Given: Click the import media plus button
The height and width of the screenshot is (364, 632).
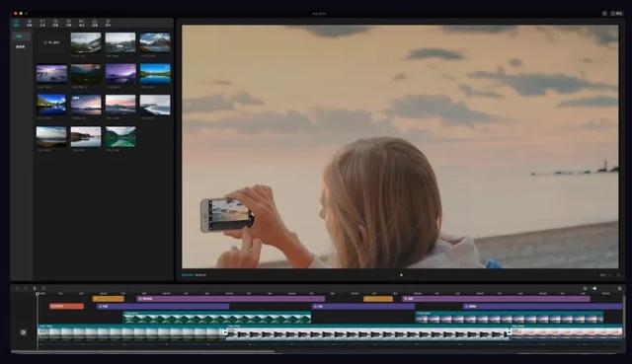Looking at the screenshot, I should tap(51, 42).
